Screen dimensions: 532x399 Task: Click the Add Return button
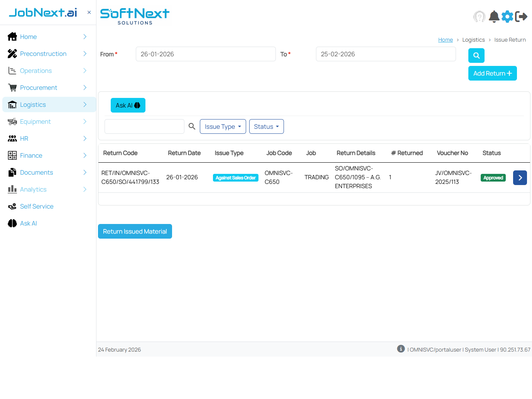492,73
